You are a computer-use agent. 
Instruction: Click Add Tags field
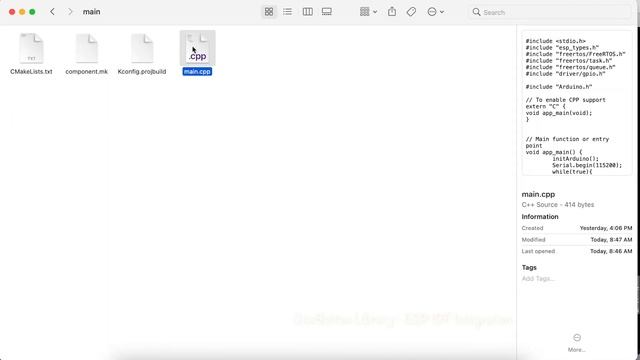(538, 278)
